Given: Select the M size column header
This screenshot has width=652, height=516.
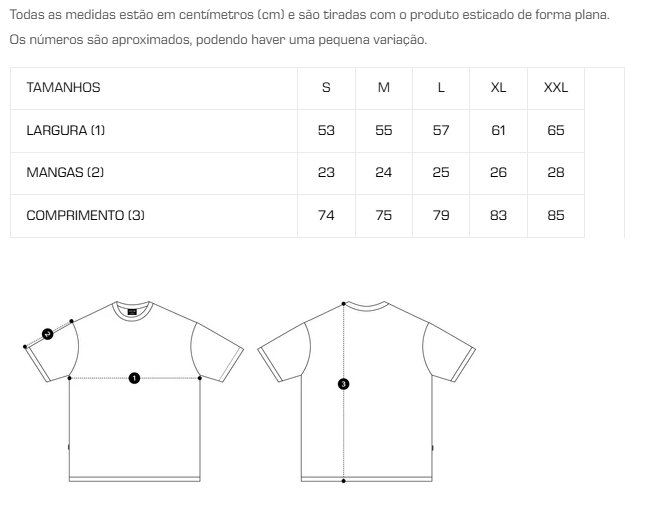Looking at the screenshot, I should point(383,88).
